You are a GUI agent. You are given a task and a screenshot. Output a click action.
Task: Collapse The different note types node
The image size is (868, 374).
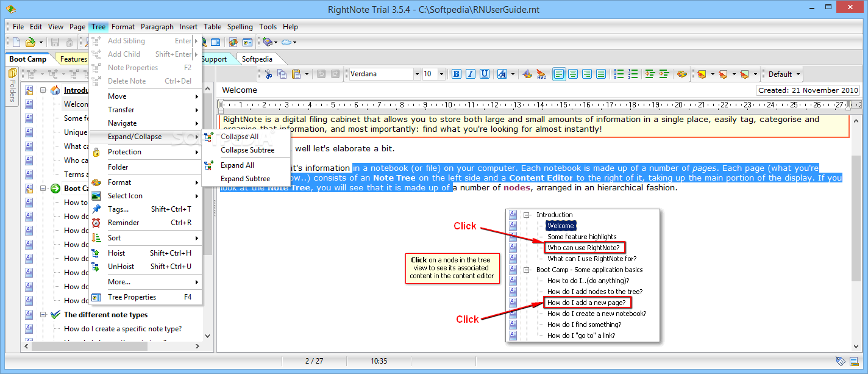point(43,315)
